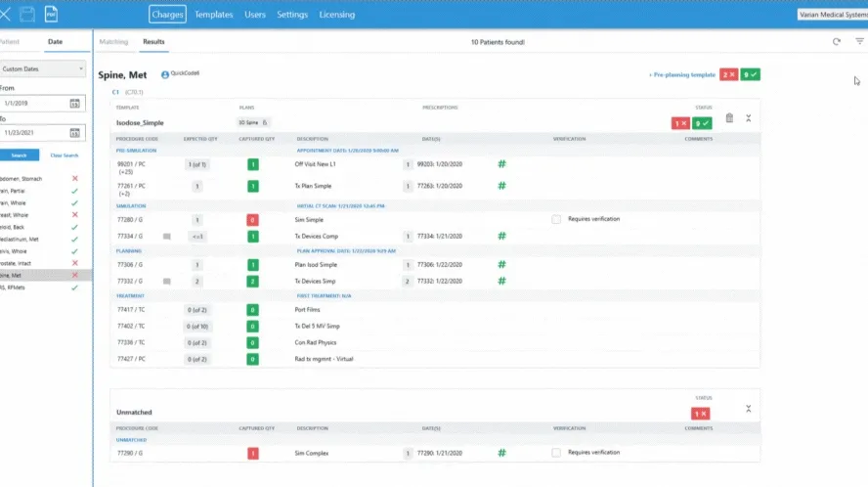Click clipboard icon in Isodose_Simple header
The width and height of the screenshot is (868, 487).
[x=729, y=118]
